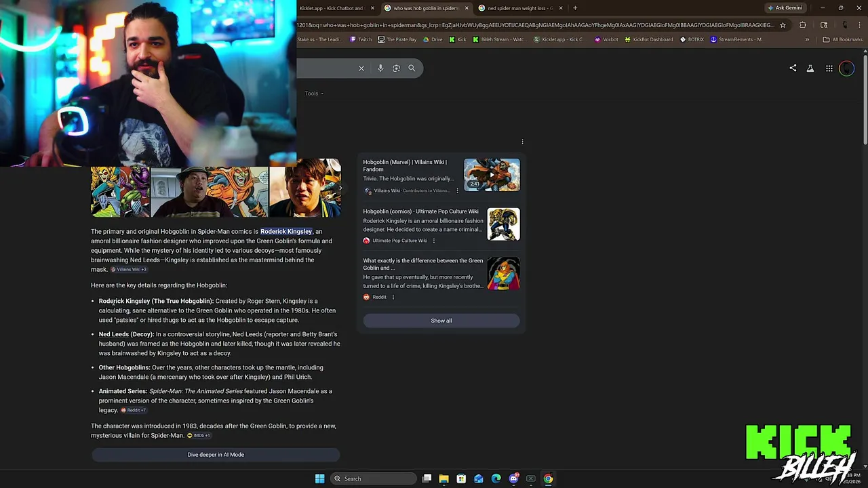Open the Billeh Stream bookmark
This screenshot has height=488, width=868.
click(x=499, y=39)
